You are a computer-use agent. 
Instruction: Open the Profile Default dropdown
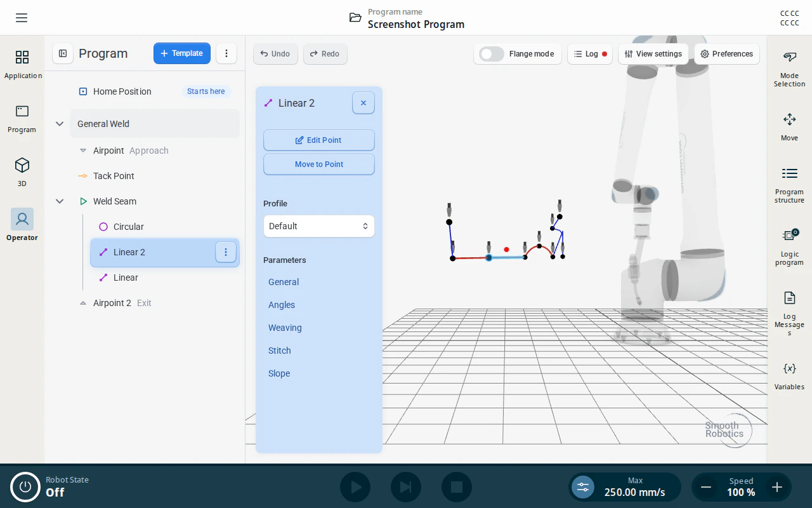[319, 226]
